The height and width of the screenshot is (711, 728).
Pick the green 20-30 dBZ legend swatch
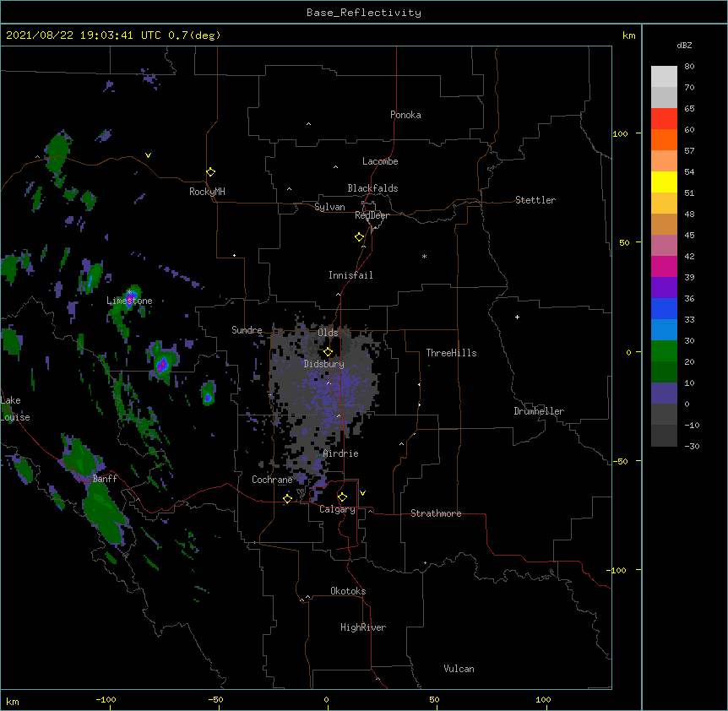664,351
